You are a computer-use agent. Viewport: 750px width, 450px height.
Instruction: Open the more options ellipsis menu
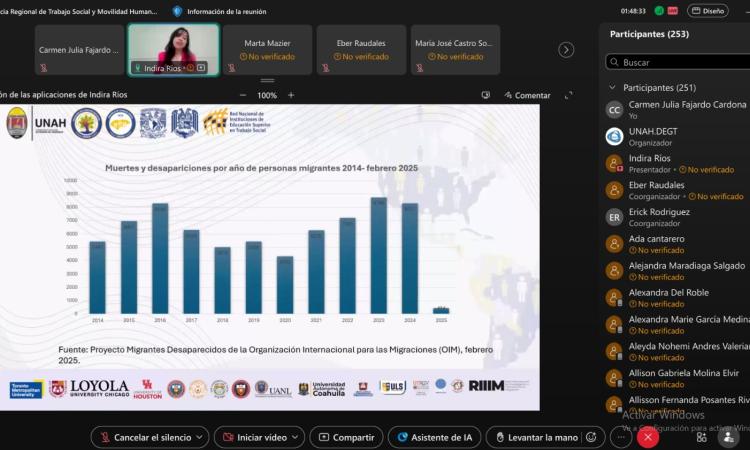(x=620, y=437)
